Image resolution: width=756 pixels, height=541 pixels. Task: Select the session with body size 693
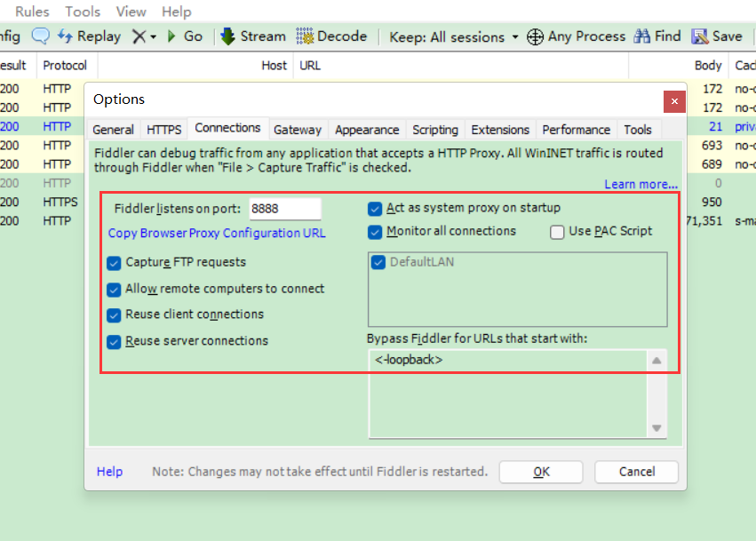712,145
